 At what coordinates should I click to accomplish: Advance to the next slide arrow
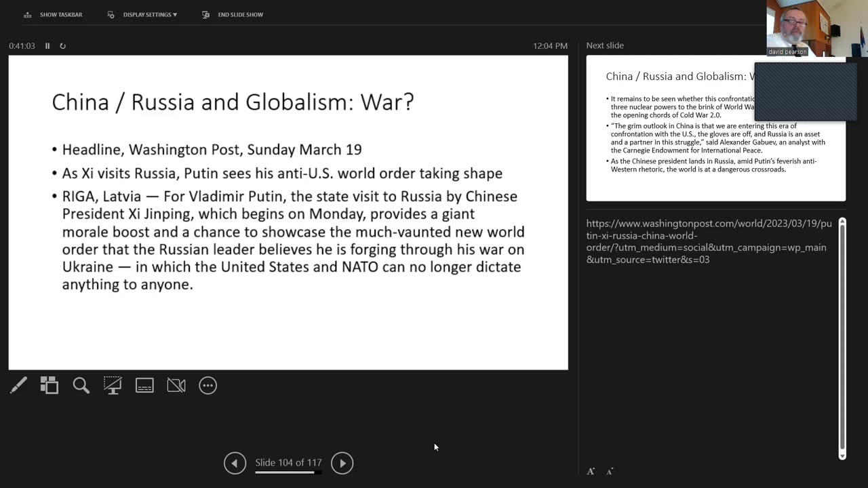[x=342, y=463]
